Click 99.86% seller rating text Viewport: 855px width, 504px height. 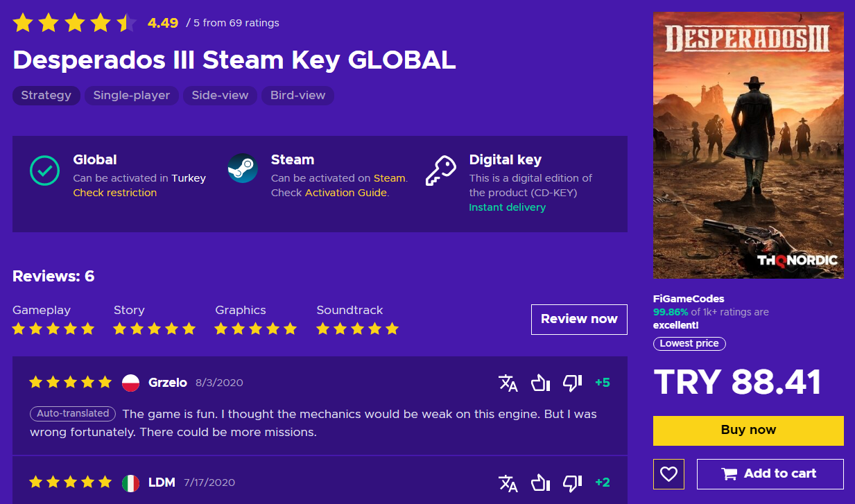click(x=669, y=312)
